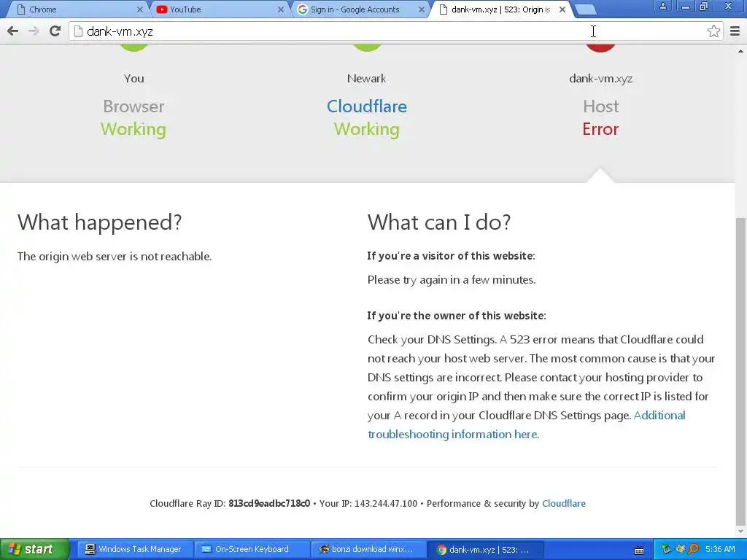
Task: Follow Additional troubleshooting information here link
Action: (527, 425)
